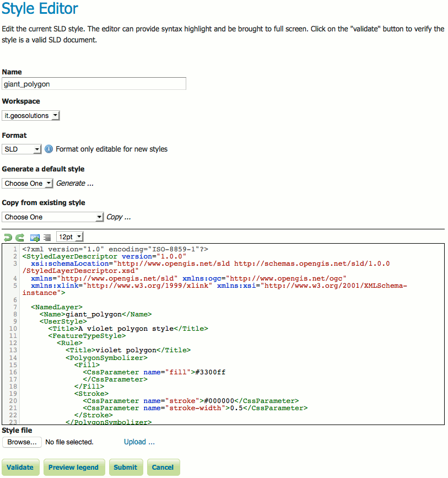This screenshot has width=448, height=478.
Task: Click the Generate link for a default style
Action: tap(74, 183)
